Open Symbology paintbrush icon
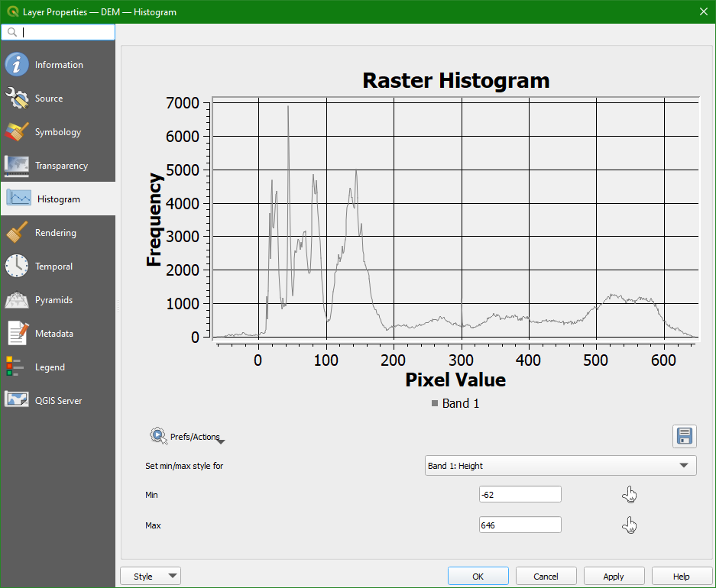716x588 pixels. click(x=17, y=132)
